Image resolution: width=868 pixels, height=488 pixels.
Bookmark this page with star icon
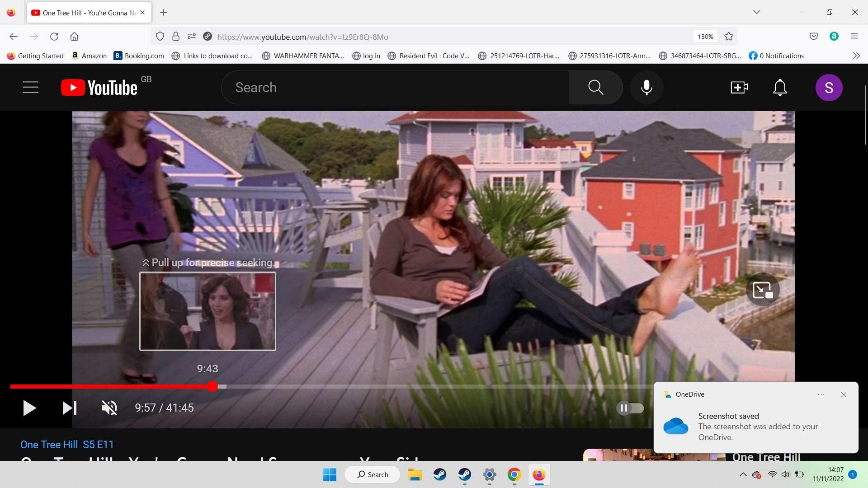pyautogui.click(x=729, y=37)
